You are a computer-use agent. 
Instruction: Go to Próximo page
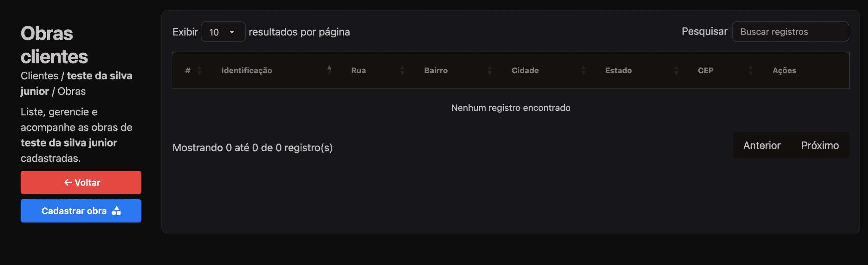click(x=820, y=146)
